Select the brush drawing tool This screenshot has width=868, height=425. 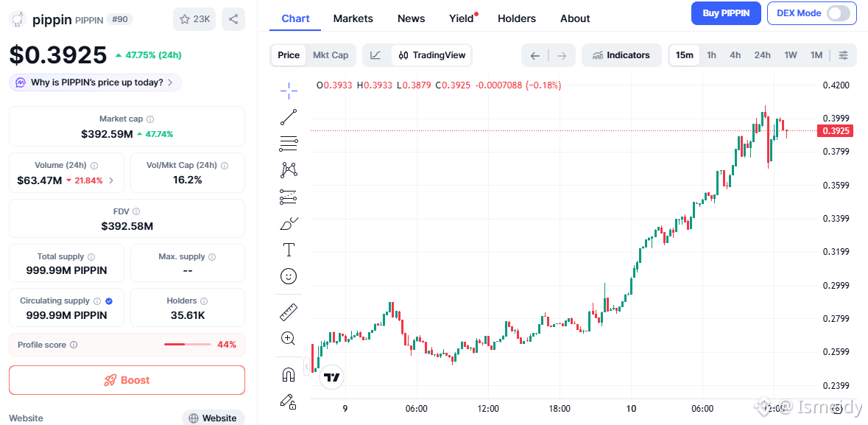pos(289,224)
